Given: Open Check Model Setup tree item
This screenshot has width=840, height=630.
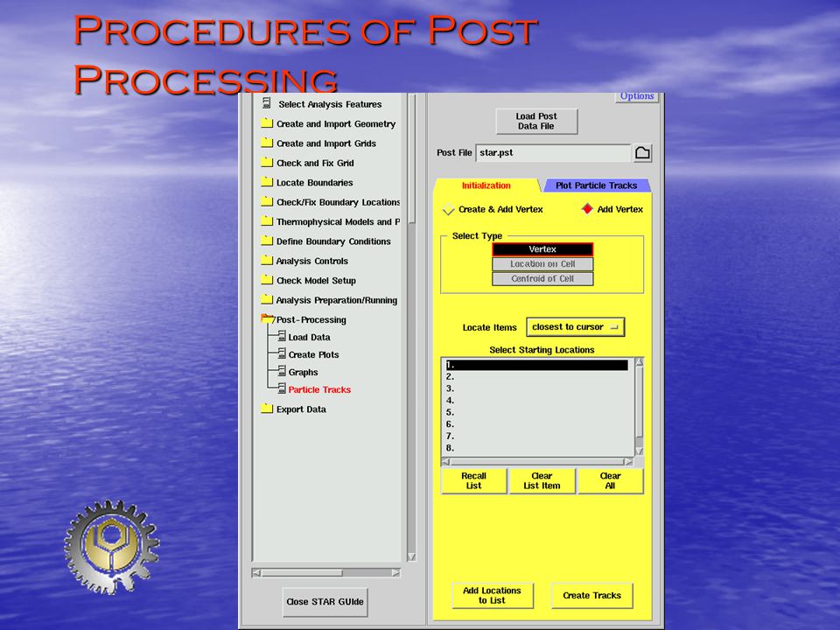Looking at the screenshot, I should [x=316, y=281].
